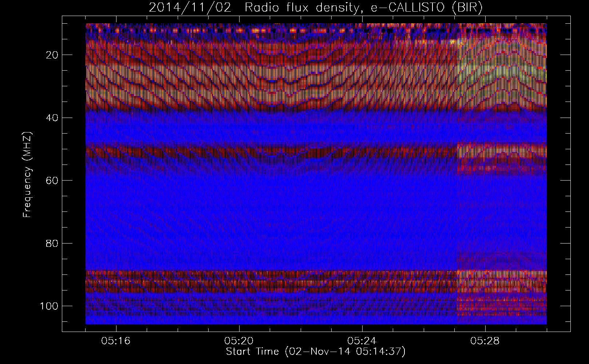The height and width of the screenshot is (364, 589).
Task: Click the 05:28 time tick label
Action: pos(485,341)
